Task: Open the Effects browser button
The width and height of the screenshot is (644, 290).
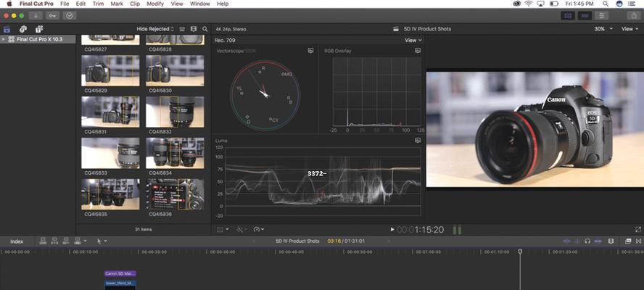Action: click(x=628, y=241)
